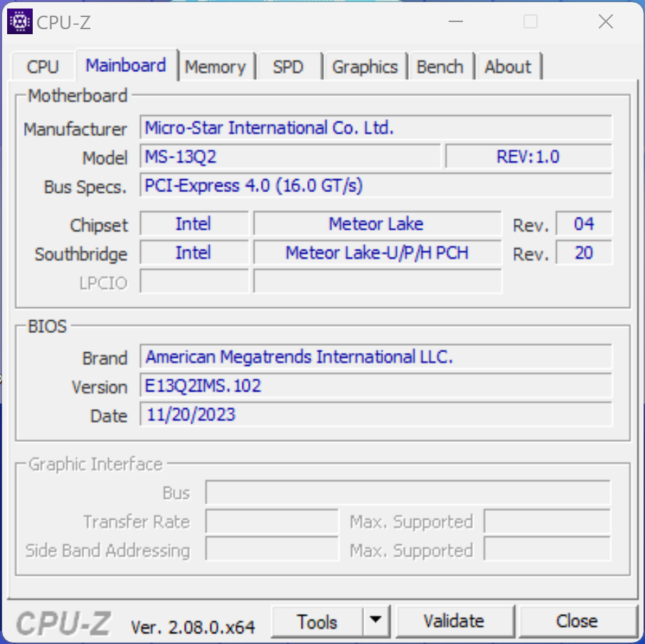The width and height of the screenshot is (645, 644).
Task: Select the Mainboard tab
Action: pos(127,65)
